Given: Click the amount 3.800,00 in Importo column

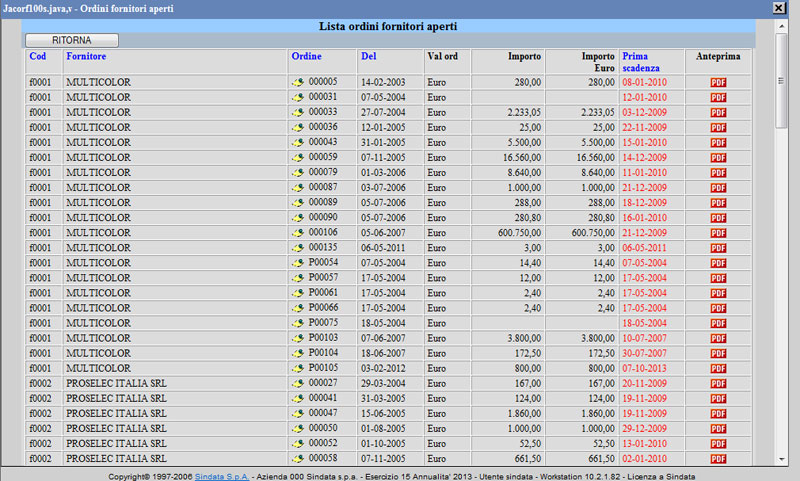Looking at the screenshot, I should pyautogui.click(x=524, y=338).
